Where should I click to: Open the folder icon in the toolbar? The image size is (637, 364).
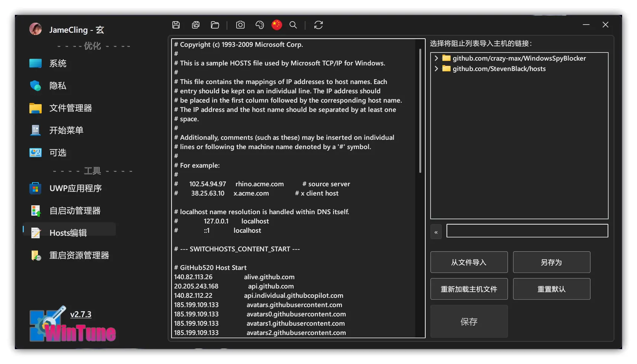click(215, 25)
